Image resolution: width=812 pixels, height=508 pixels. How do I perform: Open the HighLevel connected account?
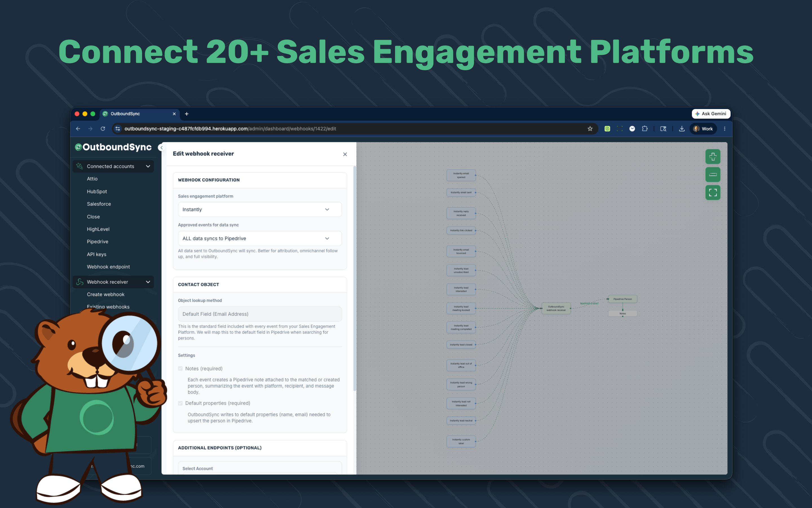98,229
